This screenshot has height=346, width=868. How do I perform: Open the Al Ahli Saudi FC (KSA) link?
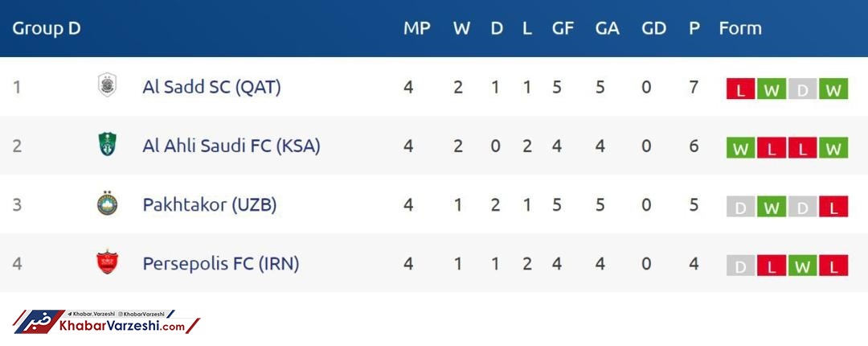click(231, 146)
